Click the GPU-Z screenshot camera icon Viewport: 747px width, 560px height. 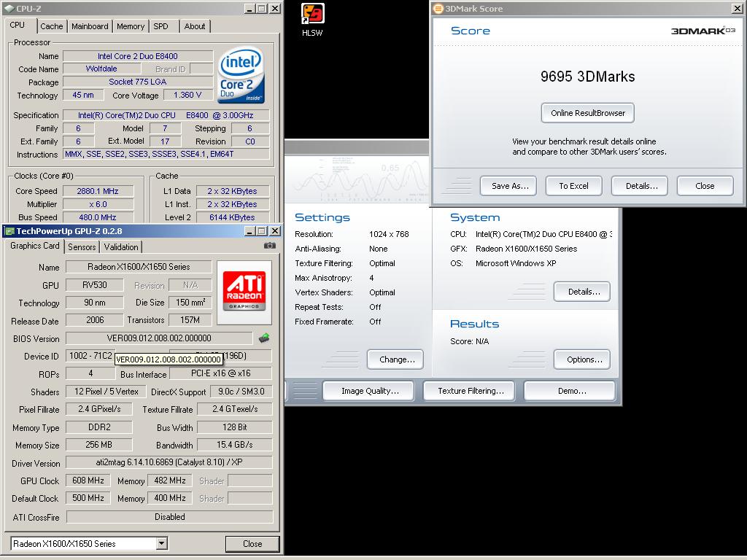270,246
